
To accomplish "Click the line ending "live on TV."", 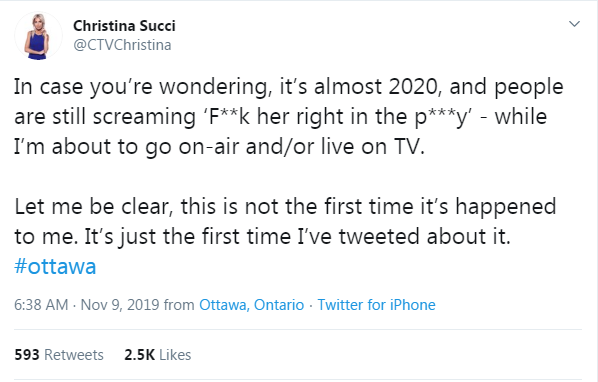I will pyautogui.click(x=219, y=147).
